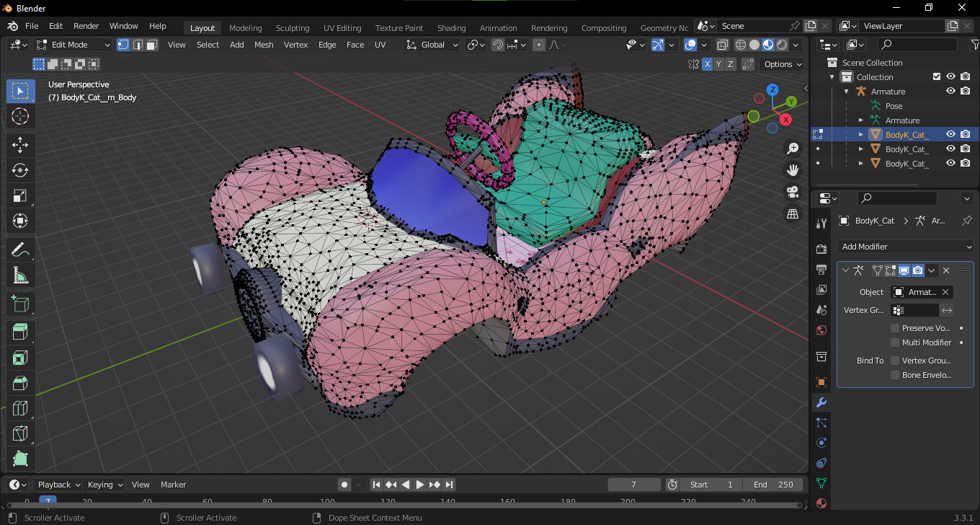Image resolution: width=980 pixels, height=525 pixels.
Task: Expand the Add Modifier dropdown
Action: point(905,247)
